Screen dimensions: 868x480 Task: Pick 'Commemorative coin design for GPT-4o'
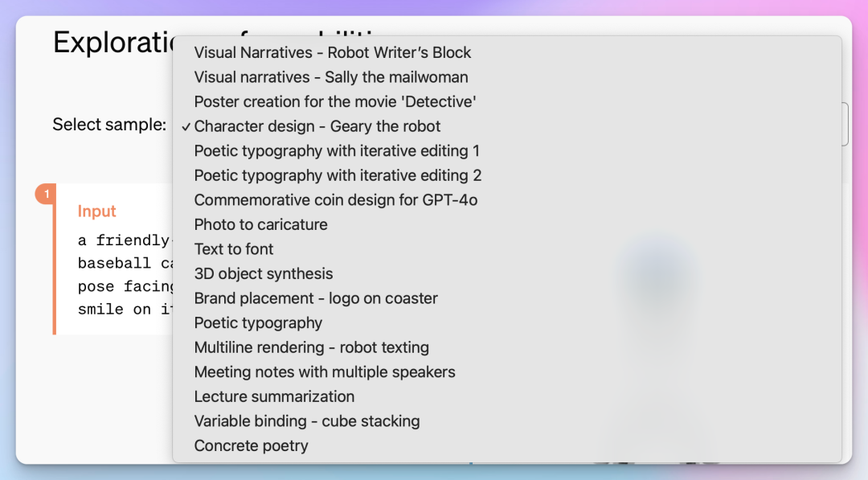[336, 200]
